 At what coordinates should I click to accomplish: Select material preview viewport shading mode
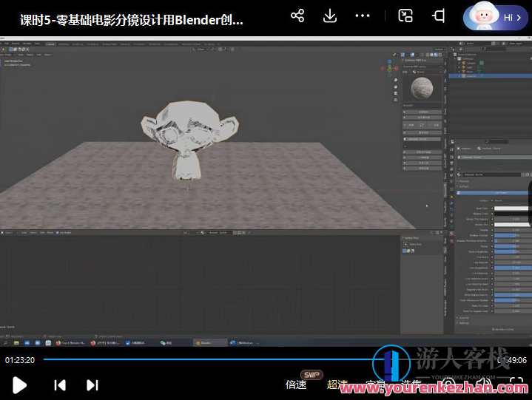coord(436,54)
